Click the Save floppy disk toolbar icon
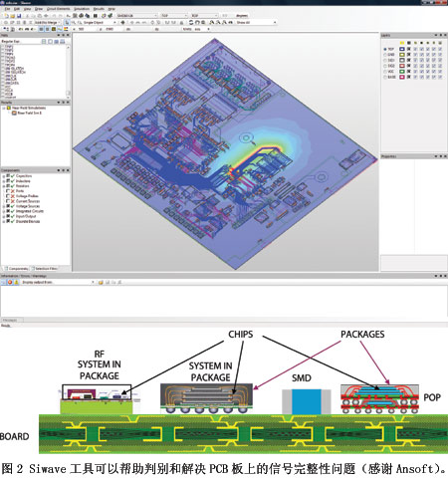This screenshot has width=448, height=480. coord(19,16)
